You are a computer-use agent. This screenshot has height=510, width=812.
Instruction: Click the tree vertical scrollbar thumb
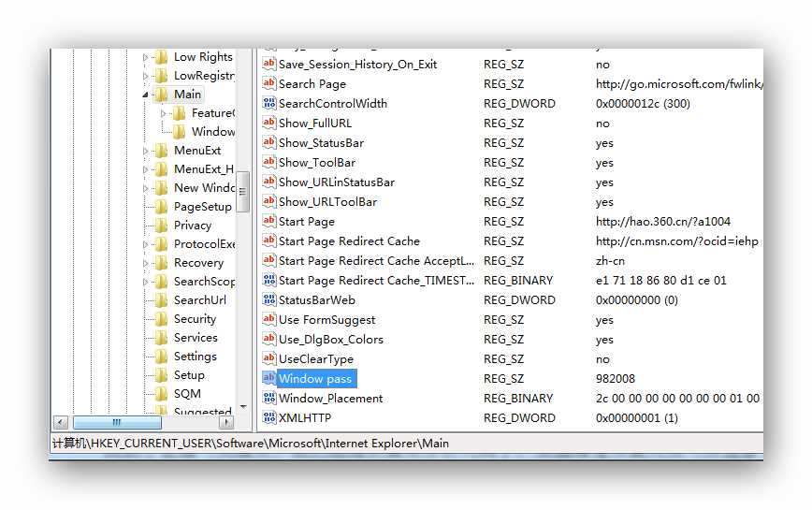tap(242, 192)
